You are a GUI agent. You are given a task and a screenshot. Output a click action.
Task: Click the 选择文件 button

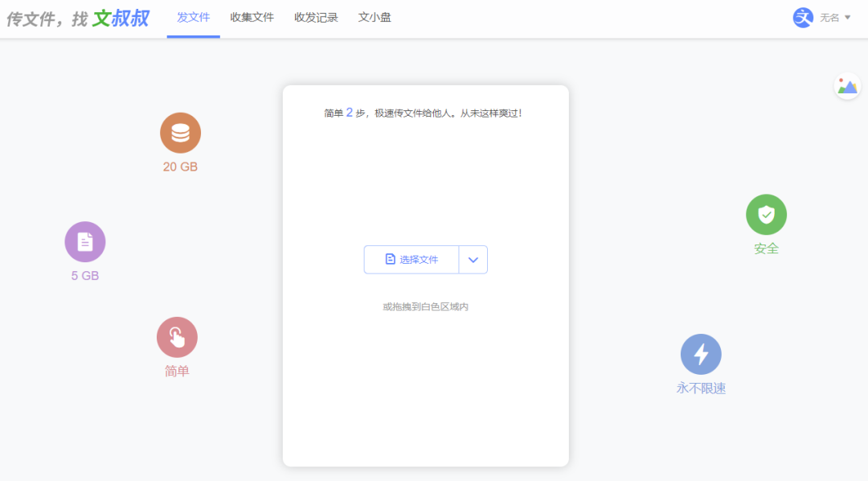(411, 259)
